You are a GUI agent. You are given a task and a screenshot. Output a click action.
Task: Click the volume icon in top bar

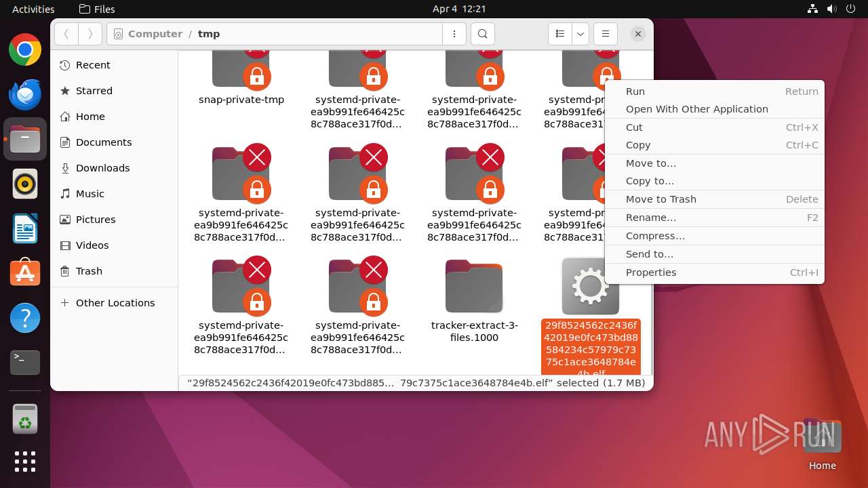click(x=832, y=9)
